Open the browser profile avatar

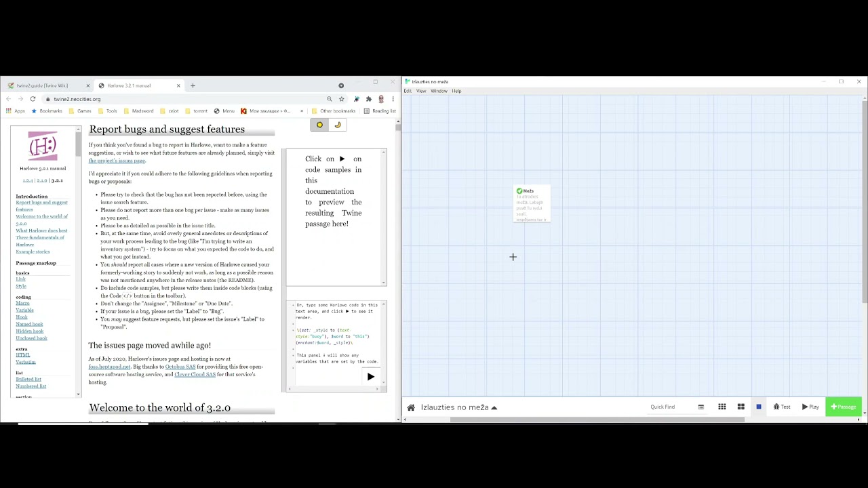(x=381, y=99)
